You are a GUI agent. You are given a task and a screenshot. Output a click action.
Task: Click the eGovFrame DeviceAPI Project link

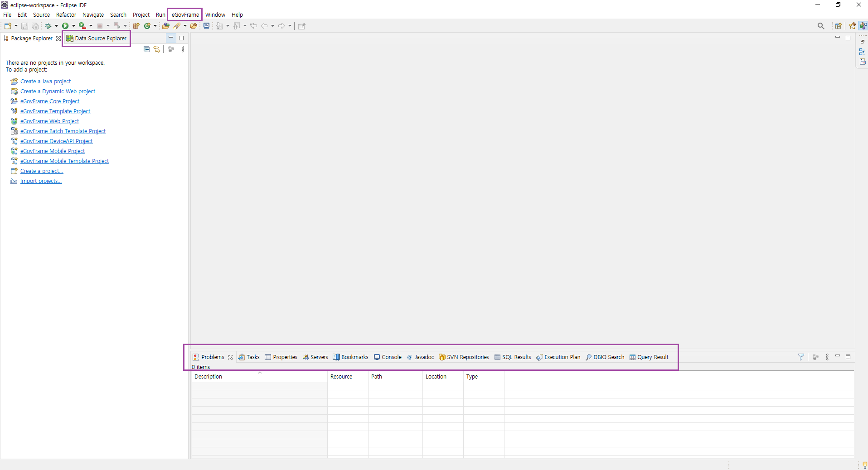click(x=57, y=141)
